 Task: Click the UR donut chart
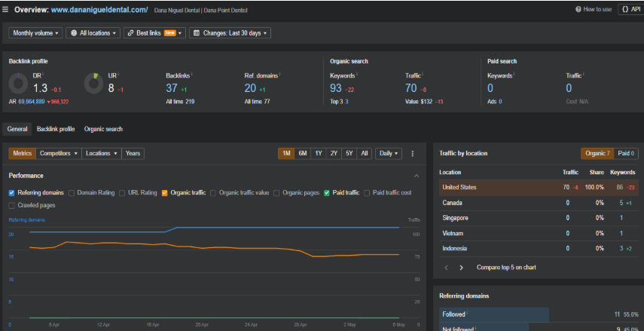pos(94,84)
